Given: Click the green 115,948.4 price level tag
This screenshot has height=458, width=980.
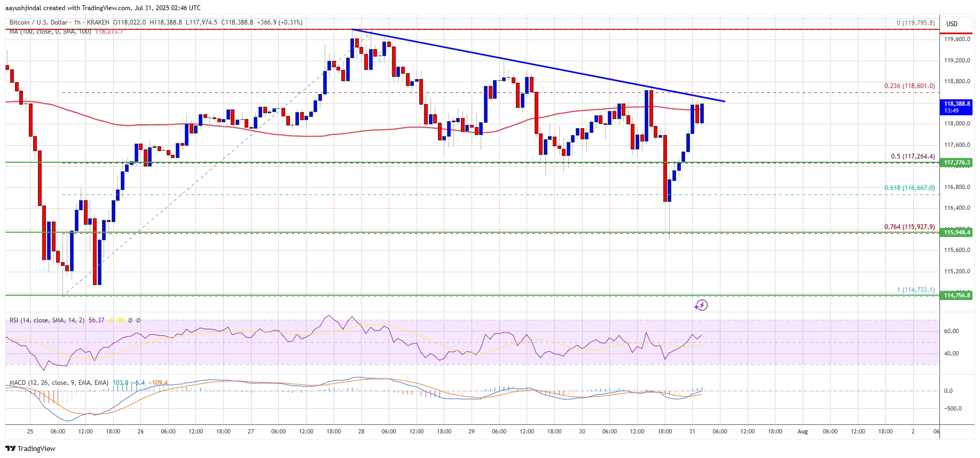Looking at the screenshot, I should point(957,232).
